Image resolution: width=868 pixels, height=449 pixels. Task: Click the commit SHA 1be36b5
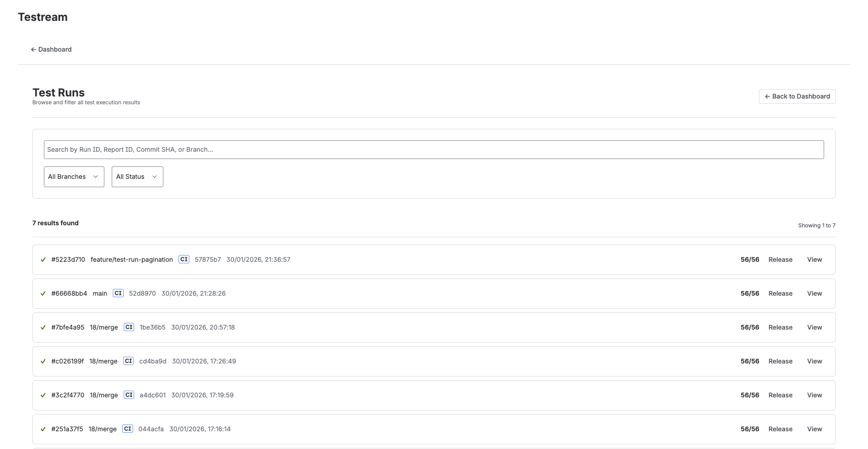point(152,327)
